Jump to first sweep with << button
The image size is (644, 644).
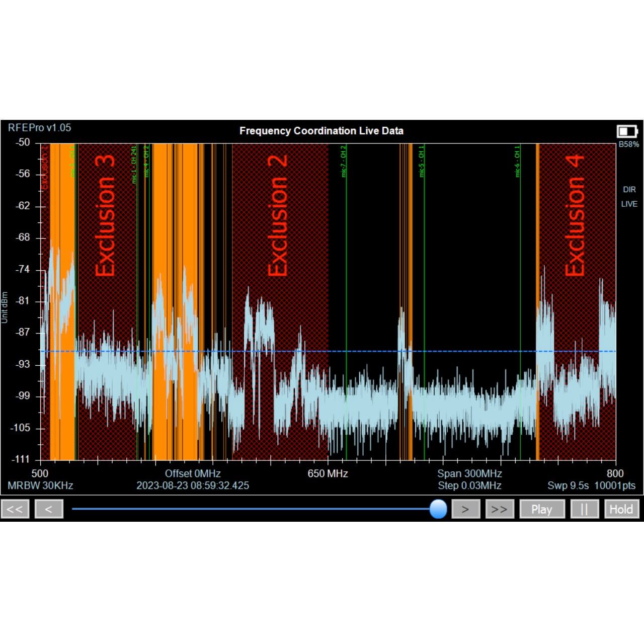click(15, 509)
